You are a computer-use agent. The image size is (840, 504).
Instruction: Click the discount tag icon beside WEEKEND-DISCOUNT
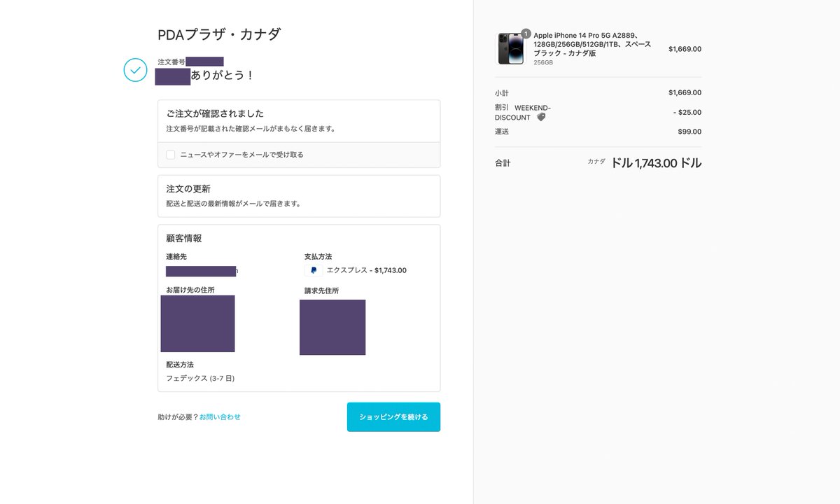click(x=541, y=118)
